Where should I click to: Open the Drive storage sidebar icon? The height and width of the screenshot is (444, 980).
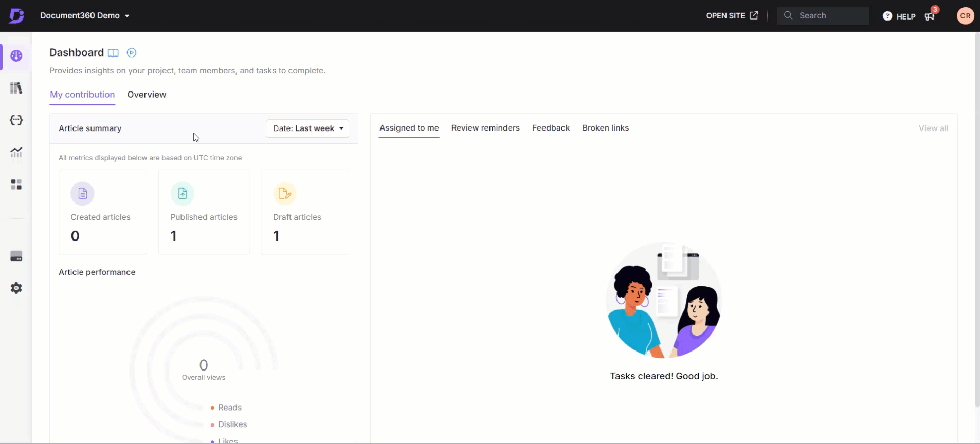click(16, 256)
